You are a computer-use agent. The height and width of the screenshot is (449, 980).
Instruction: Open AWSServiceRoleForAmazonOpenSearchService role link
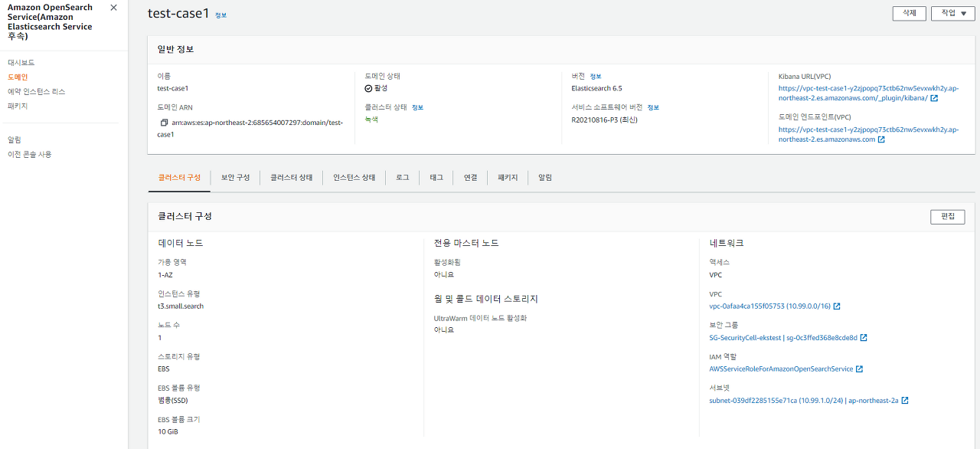[781, 369]
